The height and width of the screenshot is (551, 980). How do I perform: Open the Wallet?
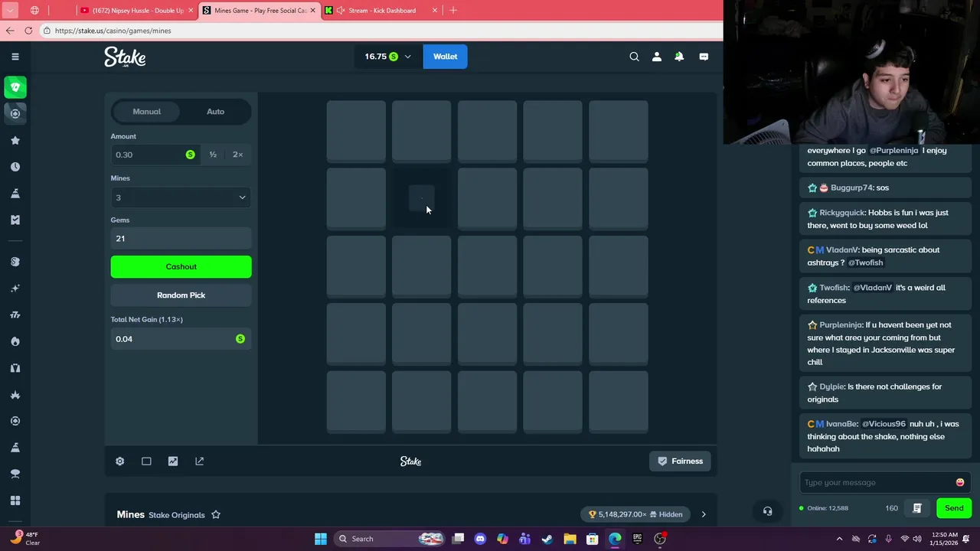(445, 57)
